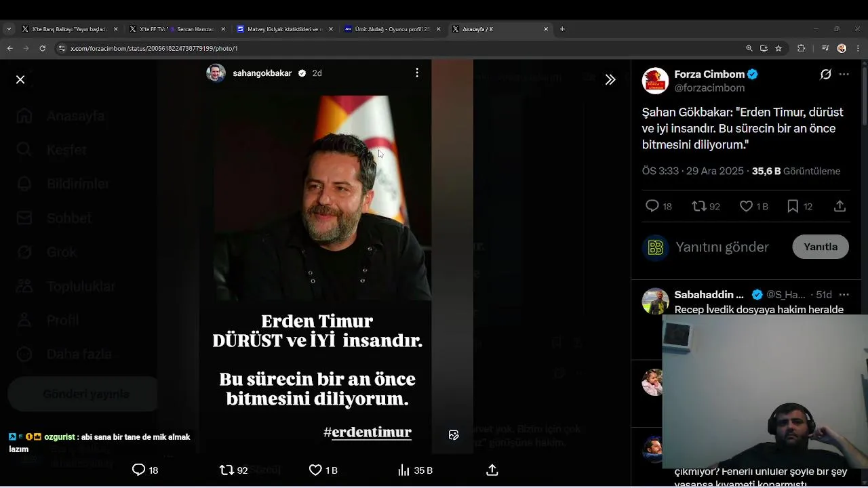Collapse the tweet side panel with double chevron
868x488 pixels.
click(x=610, y=80)
